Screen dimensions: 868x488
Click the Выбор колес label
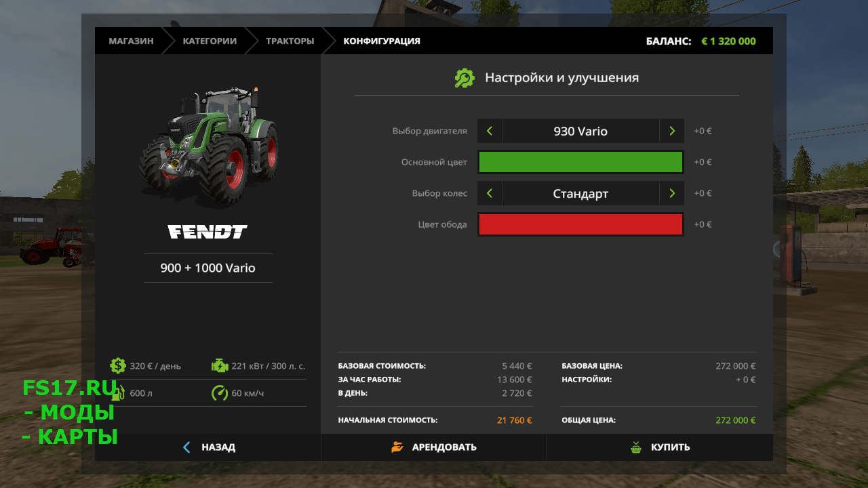[439, 193]
